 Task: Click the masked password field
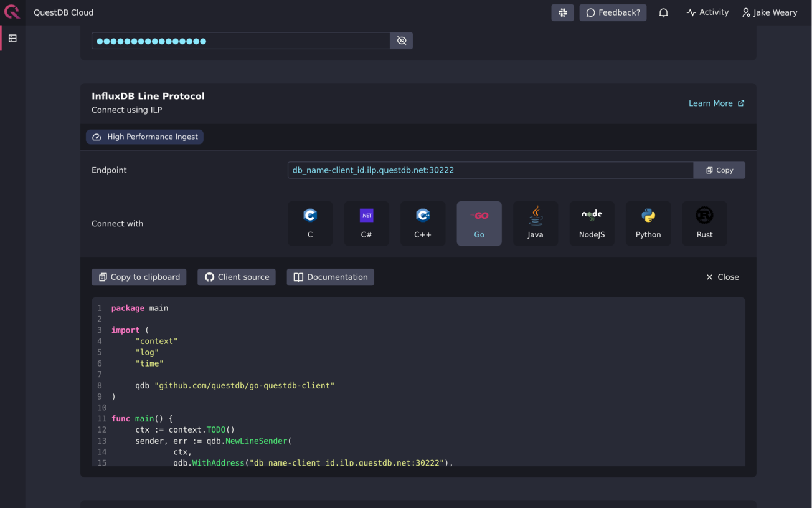[x=241, y=41]
